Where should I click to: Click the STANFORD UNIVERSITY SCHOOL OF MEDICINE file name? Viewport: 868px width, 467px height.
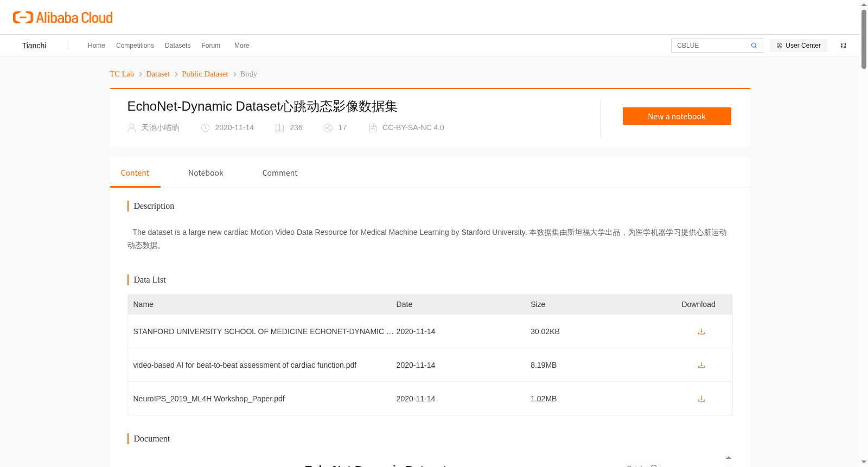(x=263, y=331)
